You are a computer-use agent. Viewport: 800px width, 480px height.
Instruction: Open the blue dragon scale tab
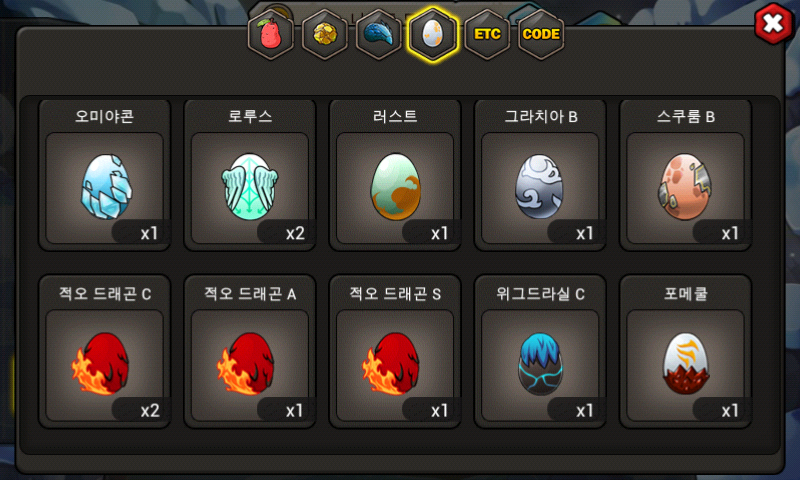click(x=379, y=35)
